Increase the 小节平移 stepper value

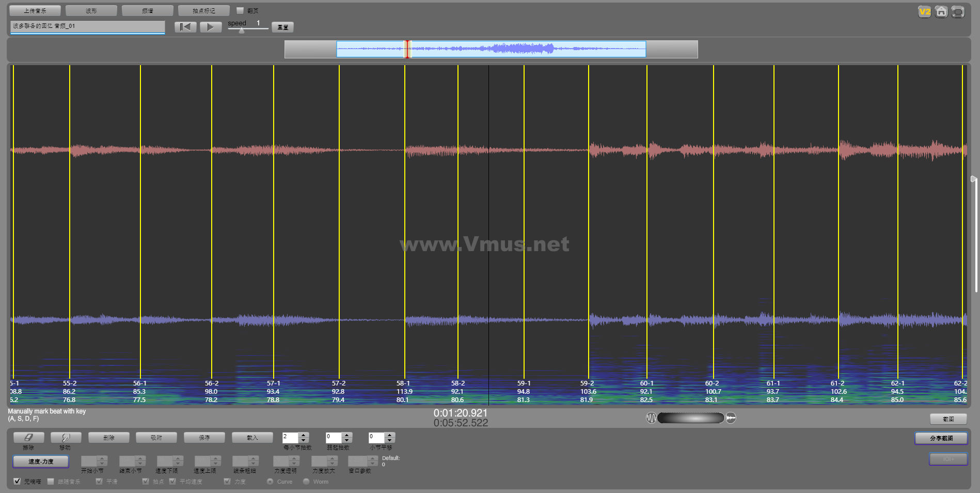click(390, 435)
